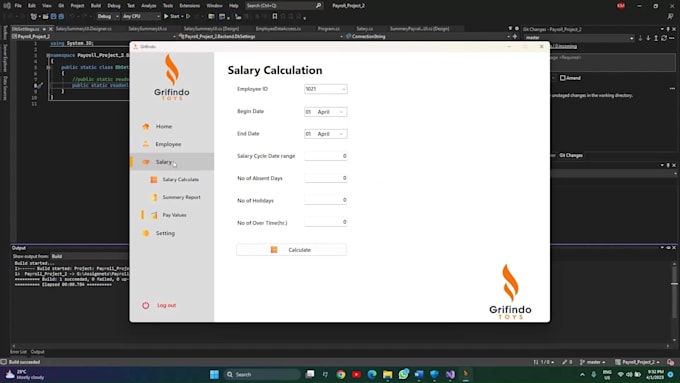Toggle the Amend checkbox in Git Changes
Viewport: 680px width, 383px height.
[562, 78]
